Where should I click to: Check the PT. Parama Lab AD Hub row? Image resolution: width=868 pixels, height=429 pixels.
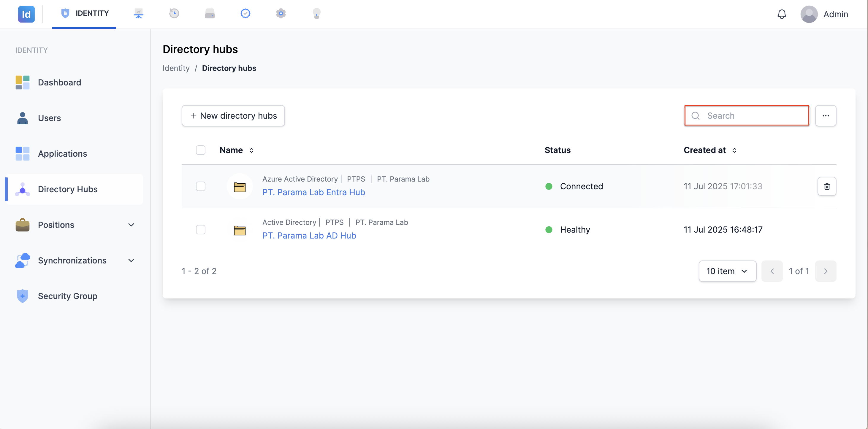point(200,230)
